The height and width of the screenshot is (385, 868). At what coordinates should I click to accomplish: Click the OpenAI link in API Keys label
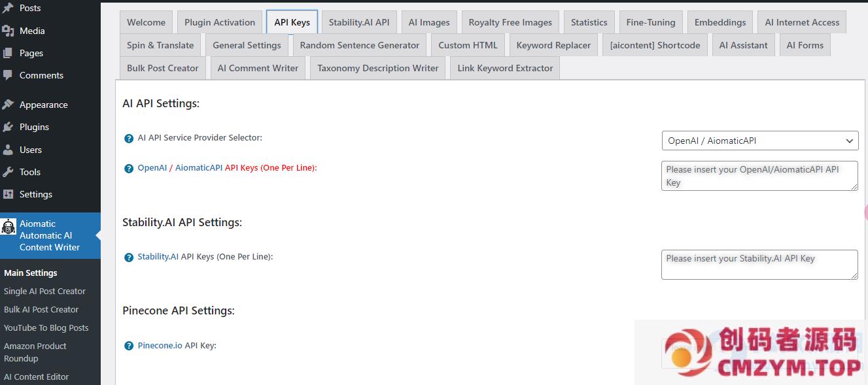pos(152,168)
